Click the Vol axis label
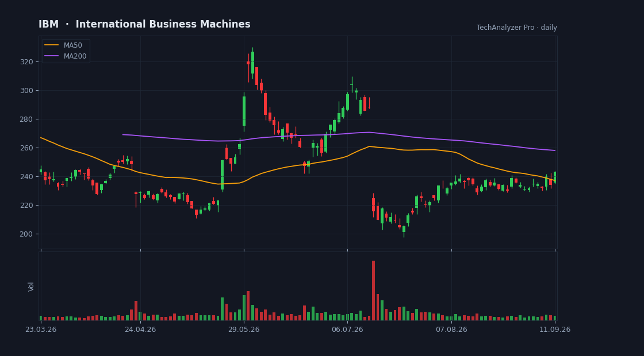 point(31,287)
